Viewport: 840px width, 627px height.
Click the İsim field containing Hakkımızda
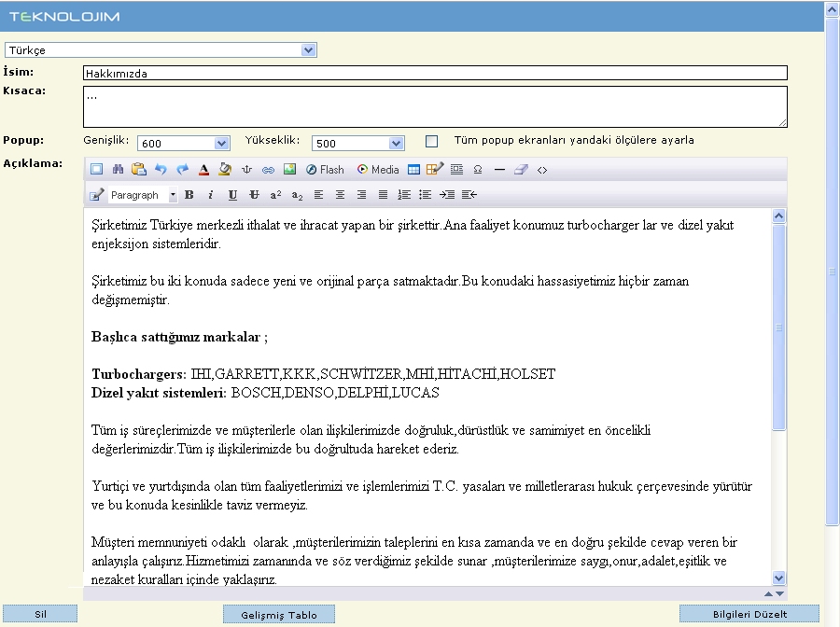(435, 74)
